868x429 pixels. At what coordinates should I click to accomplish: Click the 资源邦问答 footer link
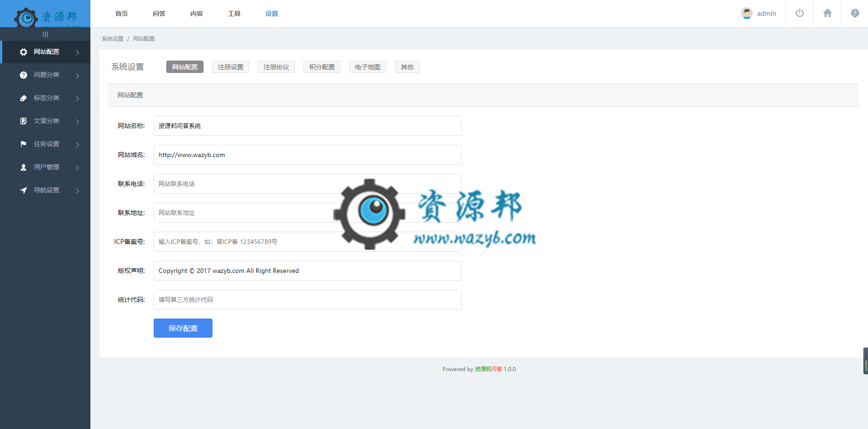pyautogui.click(x=488, y=369)
